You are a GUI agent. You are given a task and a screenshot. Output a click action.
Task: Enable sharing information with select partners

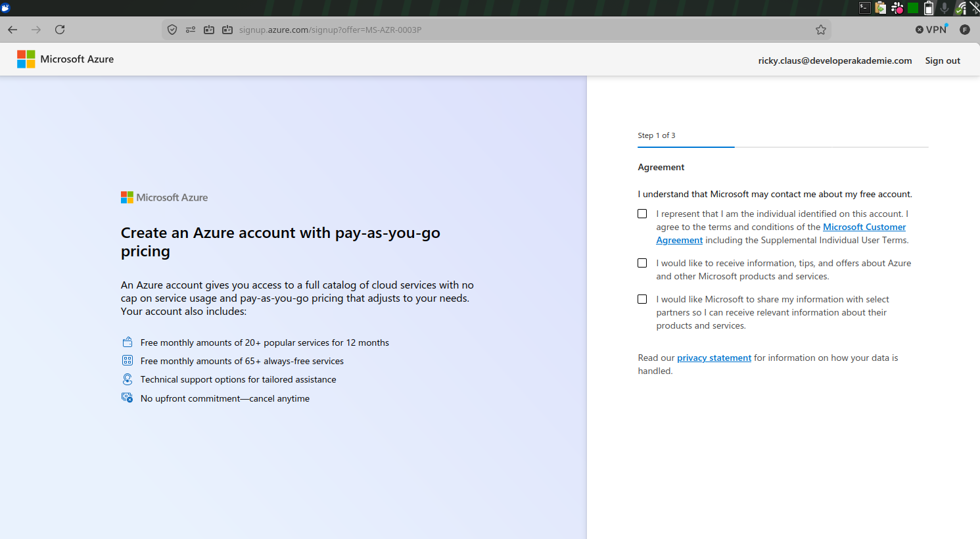tap(642, 299)
